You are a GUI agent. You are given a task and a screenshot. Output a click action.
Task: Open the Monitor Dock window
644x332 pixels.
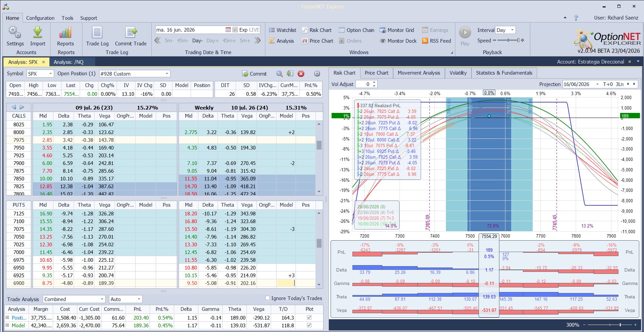coord(398,41)
